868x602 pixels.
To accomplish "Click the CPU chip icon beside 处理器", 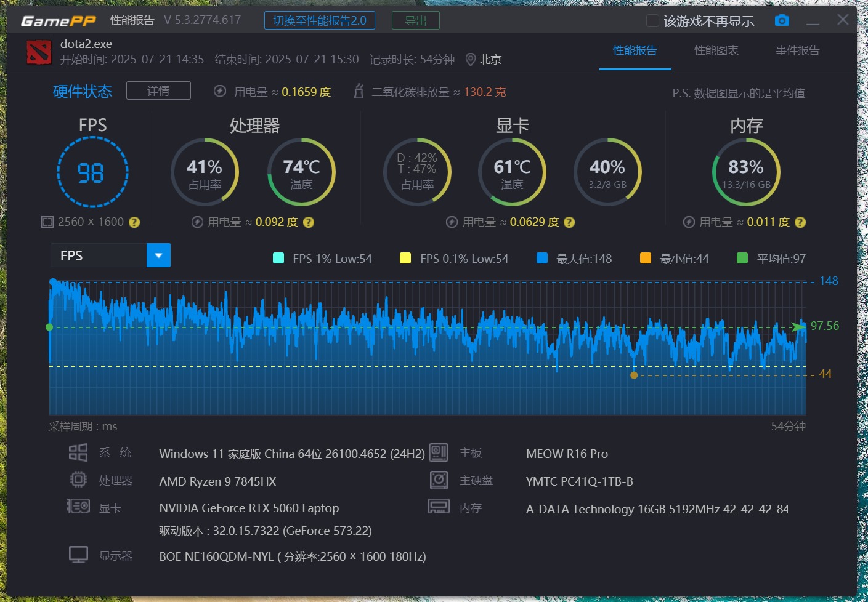I will 78,480.
